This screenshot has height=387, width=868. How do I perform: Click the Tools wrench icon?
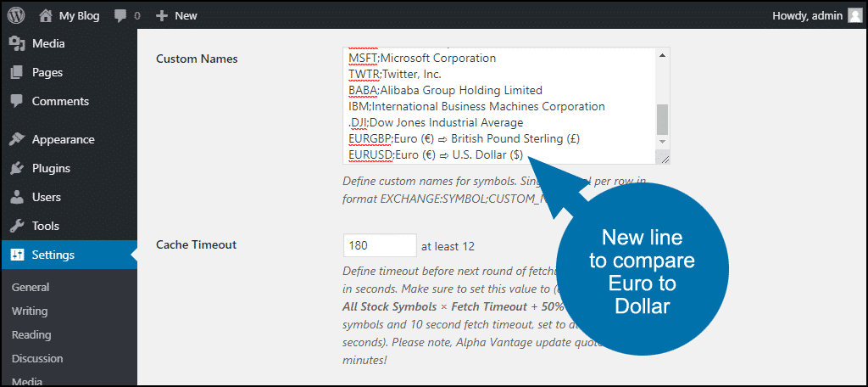point(17,226)
